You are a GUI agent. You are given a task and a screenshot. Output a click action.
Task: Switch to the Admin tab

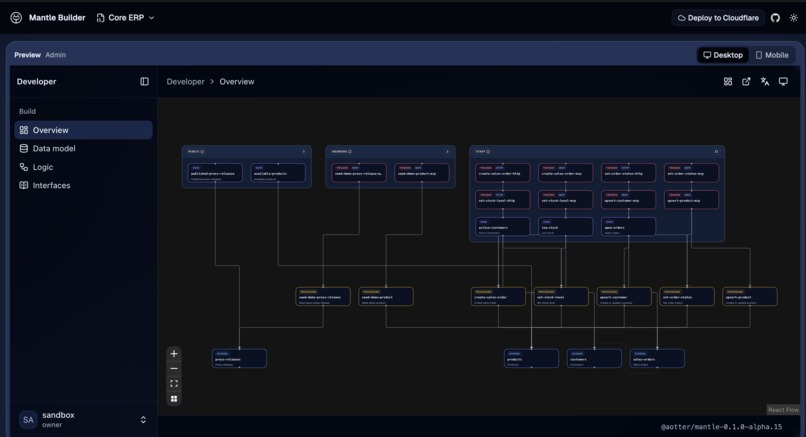[56, 55]
